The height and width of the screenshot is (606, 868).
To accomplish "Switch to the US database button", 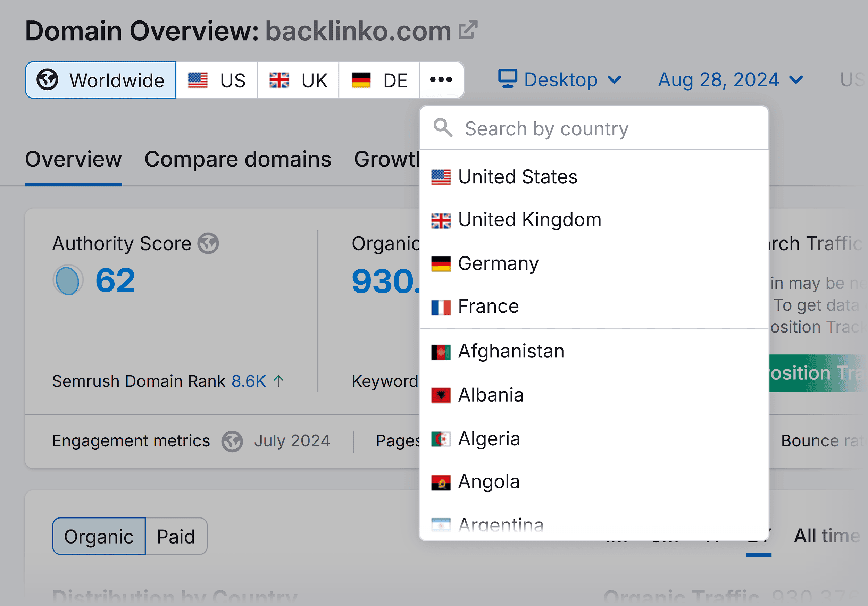I will [217, 80].
